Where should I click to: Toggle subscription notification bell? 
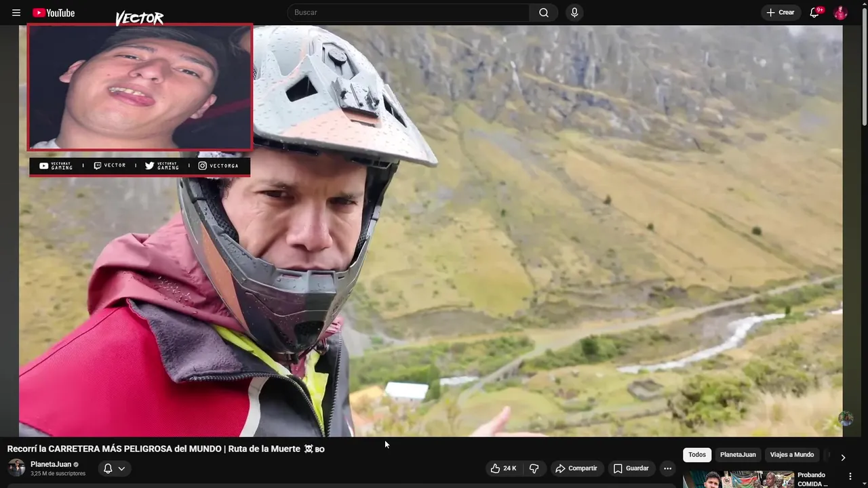108,468
